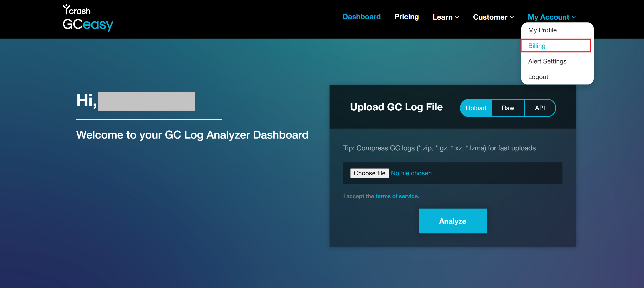The height and width of the screenshot is (292, 644).
Task: Select Billing in the account menu
Action: tap(556, 46)
